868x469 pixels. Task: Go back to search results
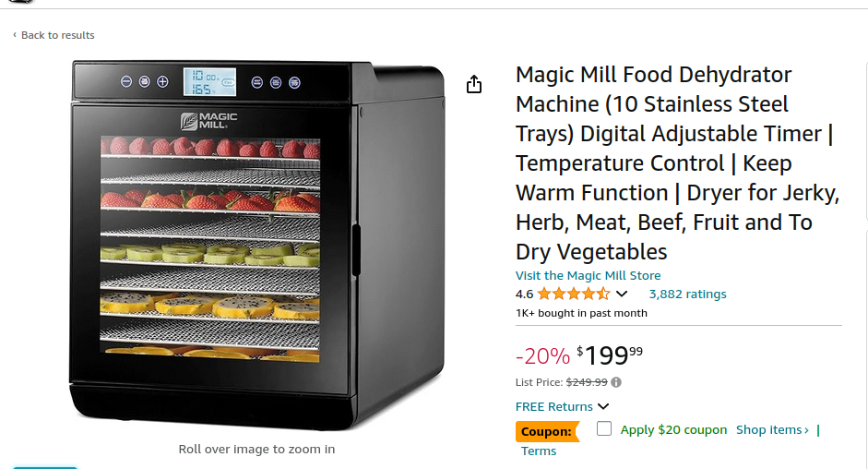click(58, 35)
